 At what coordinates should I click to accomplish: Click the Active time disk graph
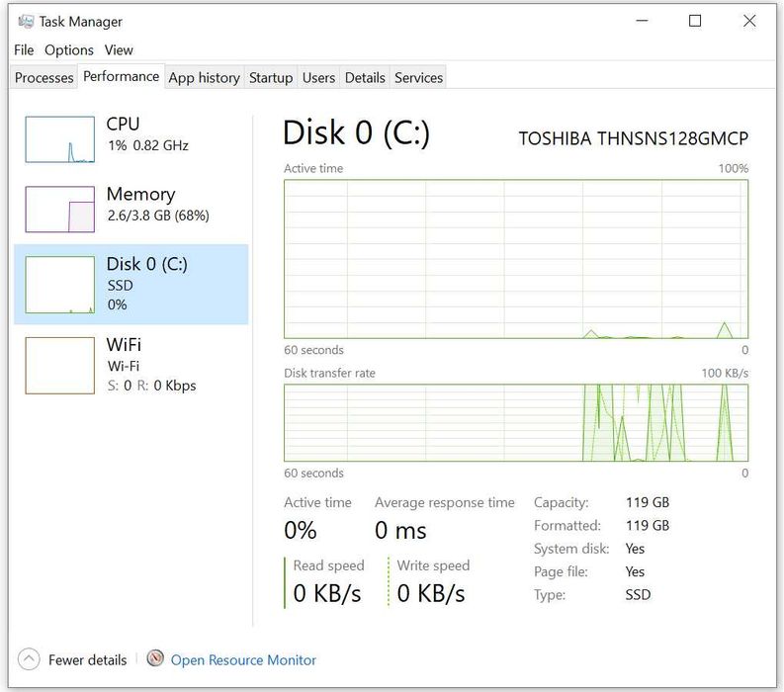pyautogui.click(x=516, y=259)
